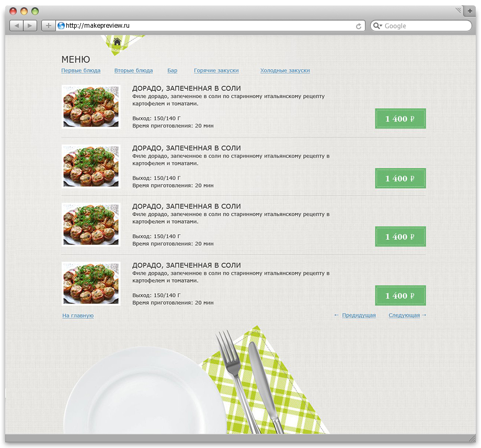
Task: Click the first dish's 1 400 ₽ price button
Action: (400, 119)
